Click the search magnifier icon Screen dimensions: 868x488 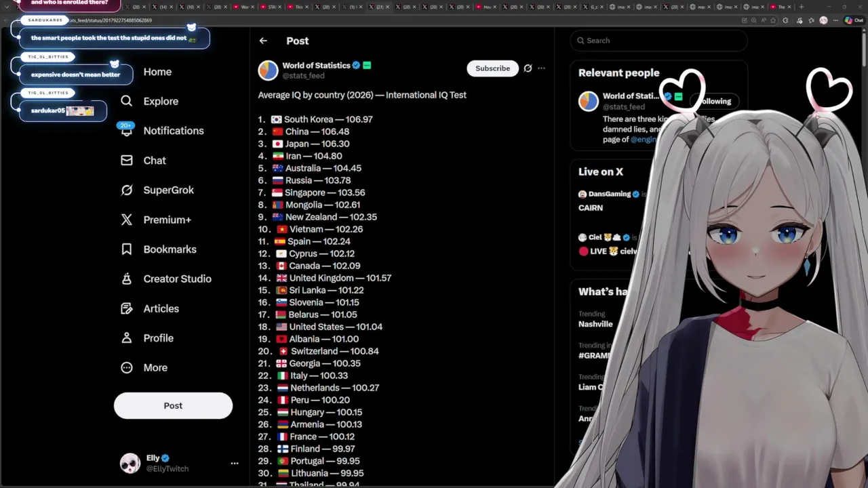[580, 41]
